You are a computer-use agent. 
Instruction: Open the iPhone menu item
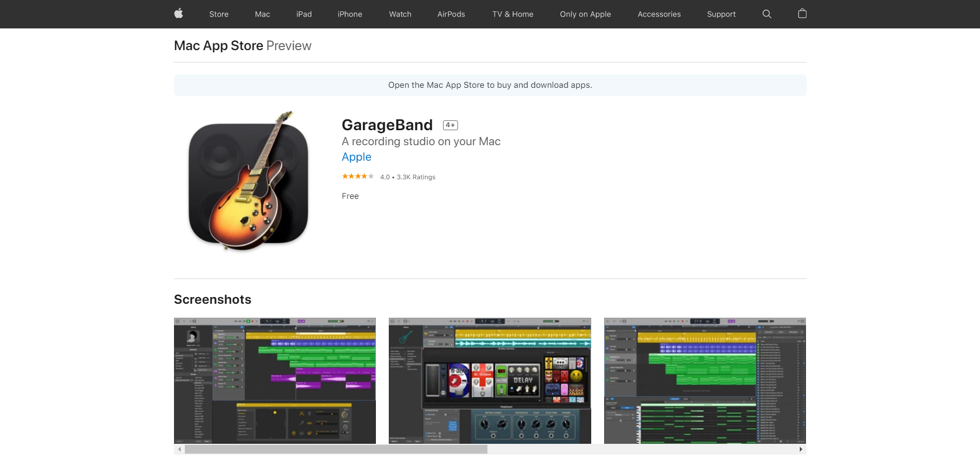[x=350, y=14]
